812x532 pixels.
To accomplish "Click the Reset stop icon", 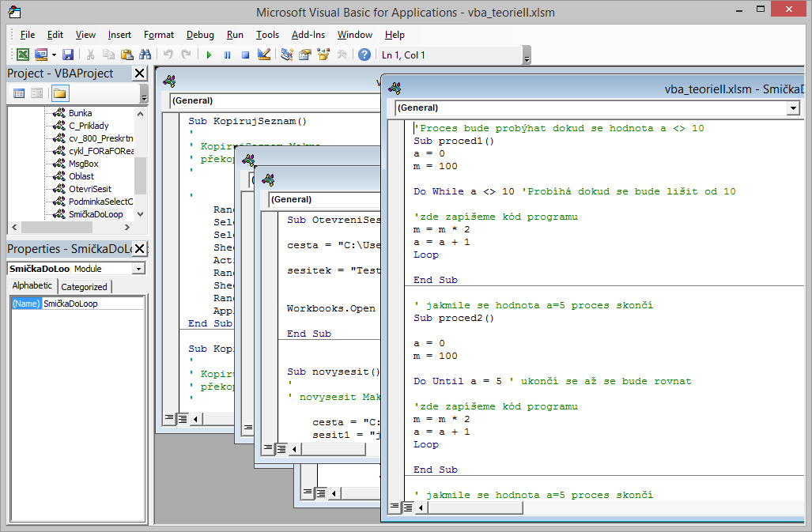I will (x=245, y=55).
